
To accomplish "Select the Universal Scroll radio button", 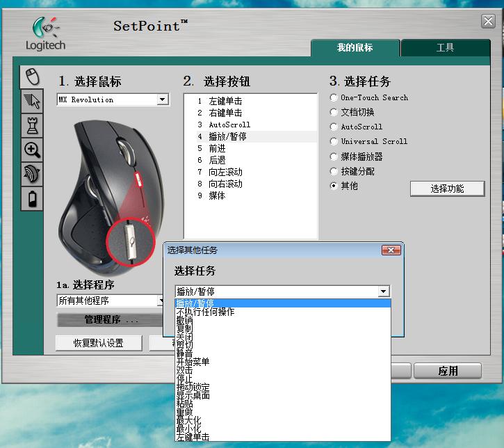I will [334, 141].
